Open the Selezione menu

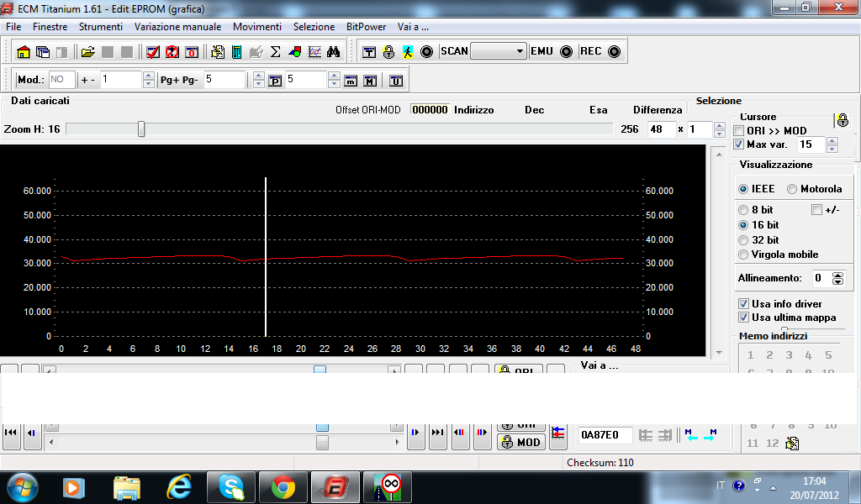tap(314, 27)
